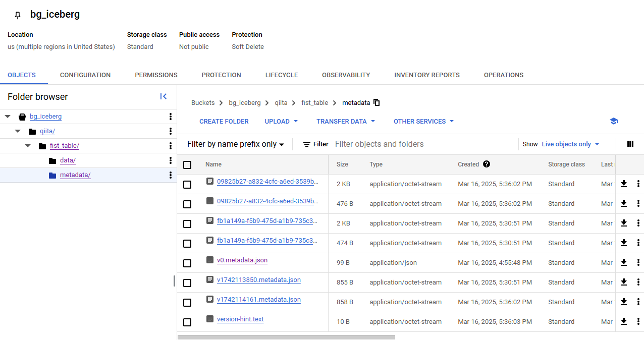Click the Filter funnel icon
Image resolution: width=644 pixels, height=340 pixels.
pos(307,144)
